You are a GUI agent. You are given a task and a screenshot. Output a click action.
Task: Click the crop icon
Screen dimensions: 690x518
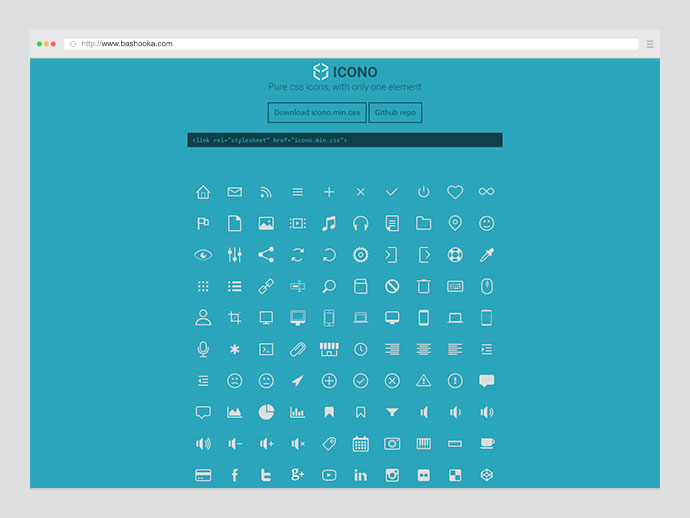(235, 318)
